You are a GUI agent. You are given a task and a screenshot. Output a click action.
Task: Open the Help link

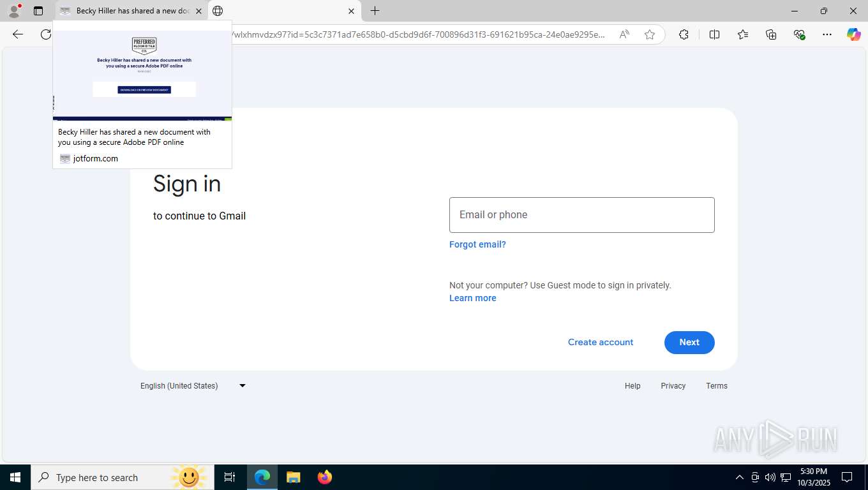pyautogui.click(x=632, y=386)
